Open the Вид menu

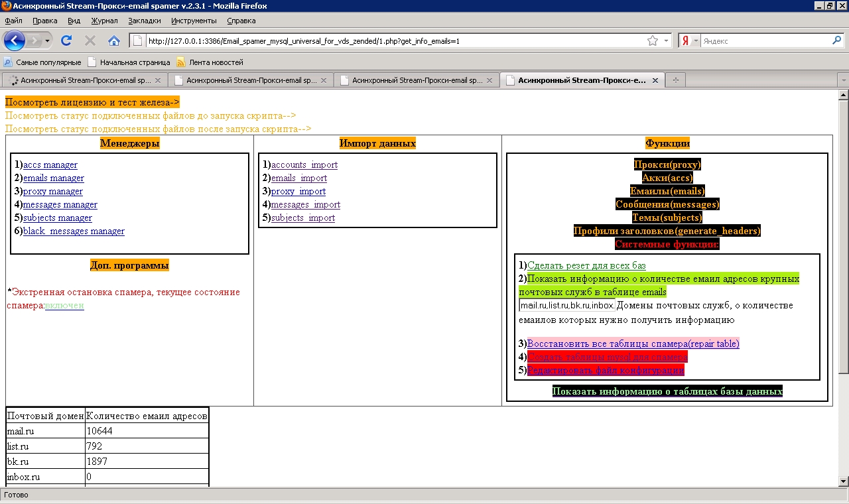pyautogui.click(x=74, y=21)
